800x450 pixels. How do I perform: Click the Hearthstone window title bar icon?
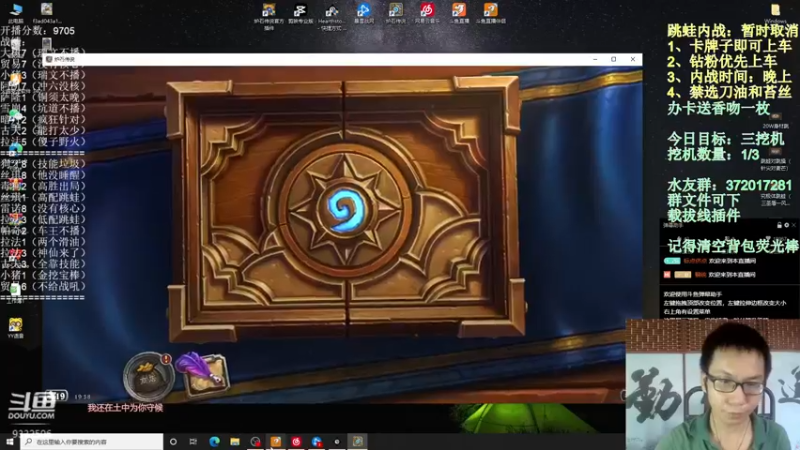[x=49, y=59]
